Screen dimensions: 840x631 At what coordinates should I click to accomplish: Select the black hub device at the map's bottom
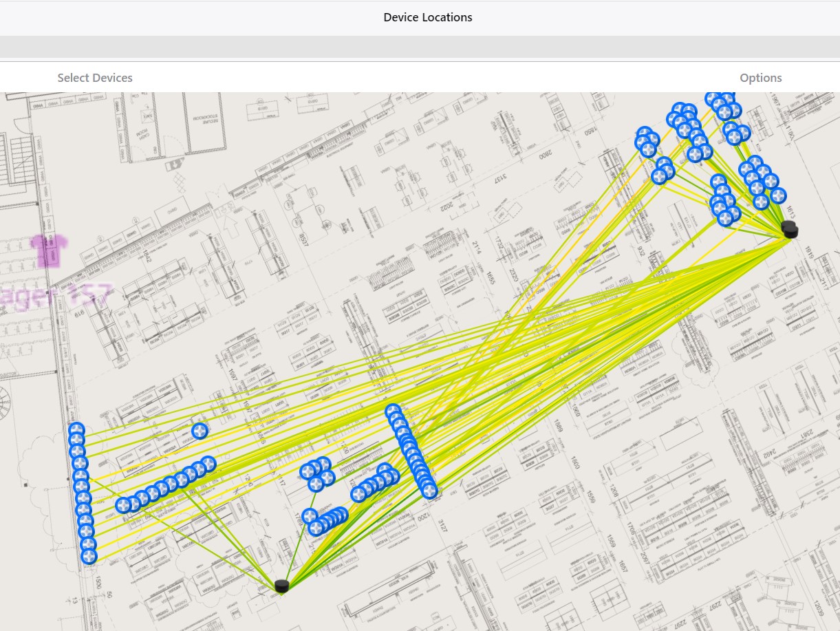point(281,586)
